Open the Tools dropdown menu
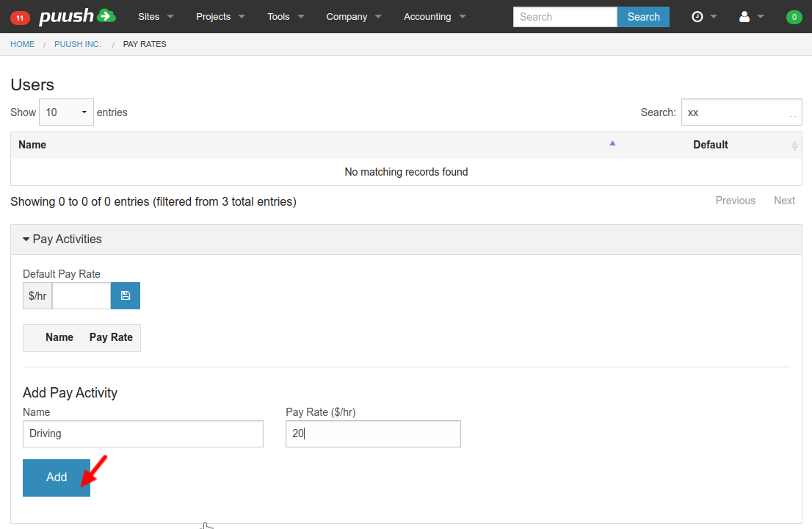This screenshot has height=529, width=812. point(285,17)
